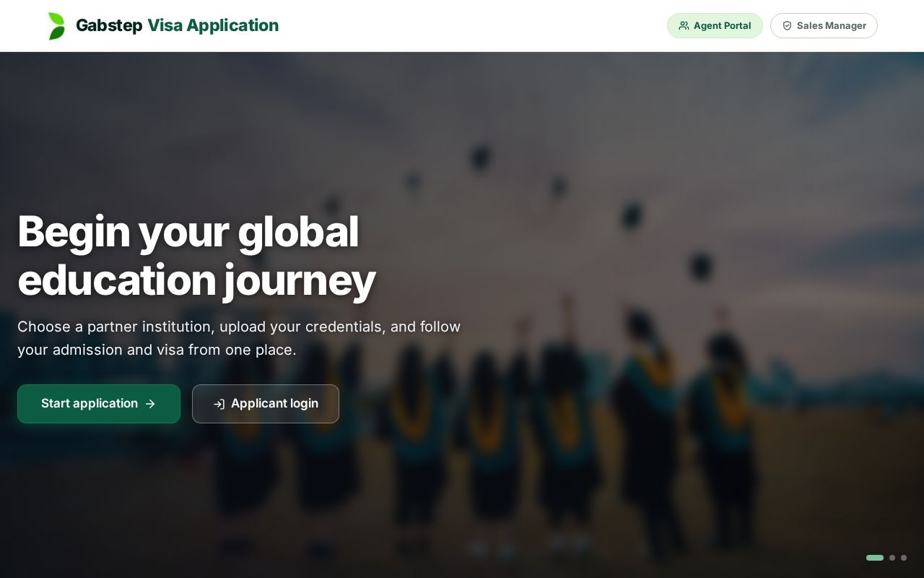
Task: Open the Sales Manager button
Action: tap(824, 25)
